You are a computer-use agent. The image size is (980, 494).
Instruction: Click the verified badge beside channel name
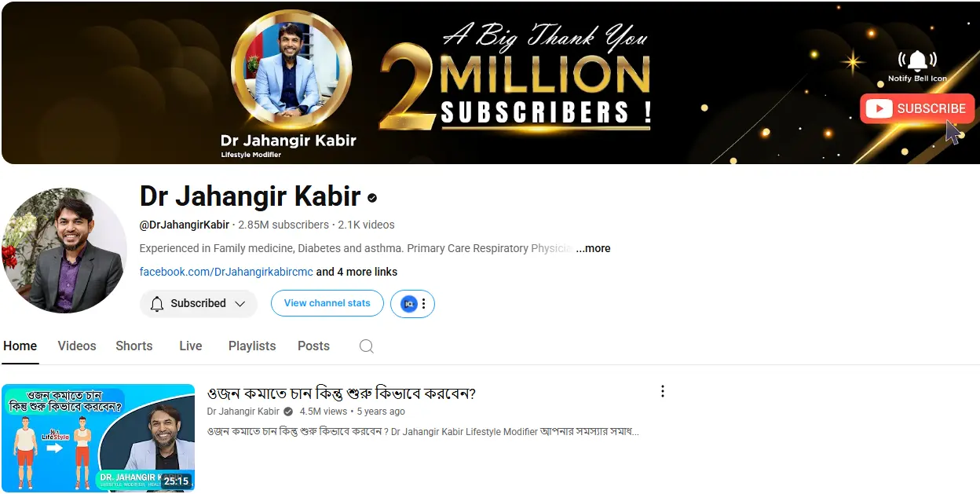(x=372, y=198)
